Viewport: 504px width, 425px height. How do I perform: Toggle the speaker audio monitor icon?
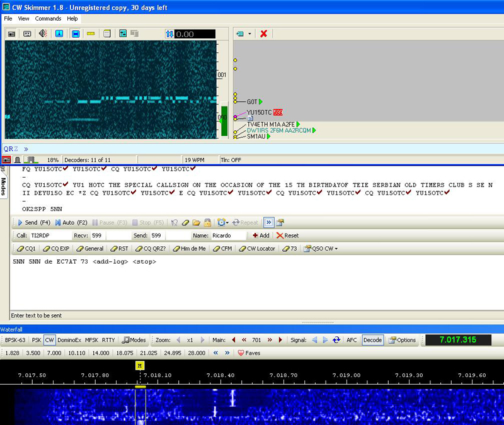pyautogui.click(x=43, y=33)
